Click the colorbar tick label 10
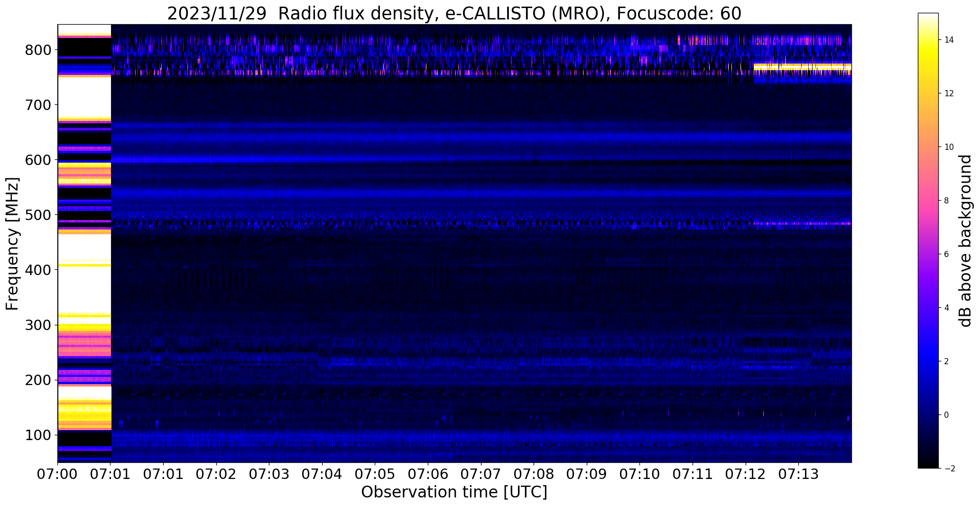980x506 pixels. coord(949,147)
